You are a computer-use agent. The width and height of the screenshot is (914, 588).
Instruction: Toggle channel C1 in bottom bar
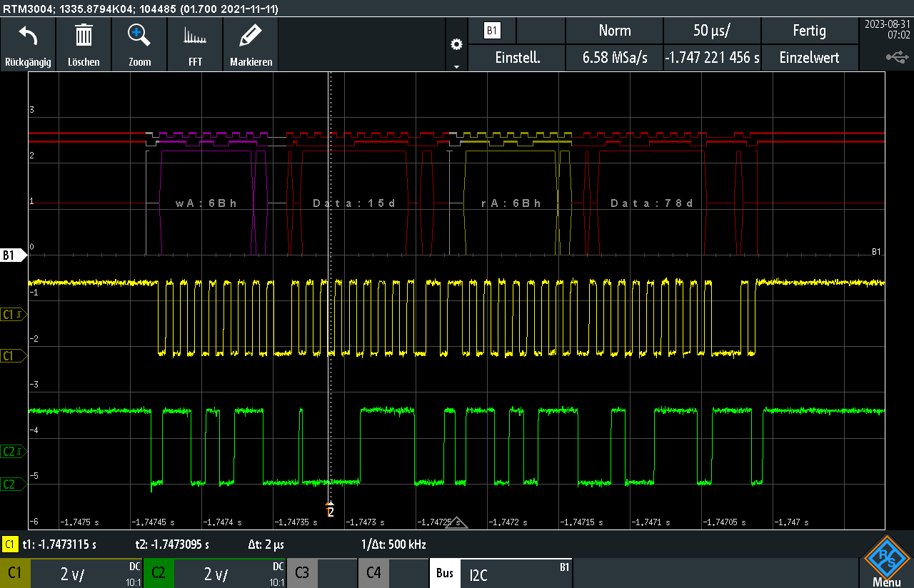coord(15,572)
